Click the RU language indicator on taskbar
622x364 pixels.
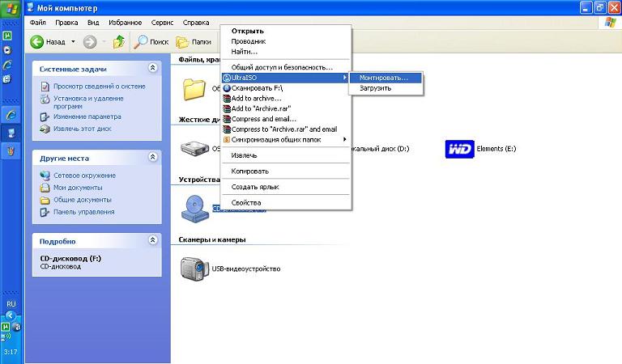pos(11,303)
